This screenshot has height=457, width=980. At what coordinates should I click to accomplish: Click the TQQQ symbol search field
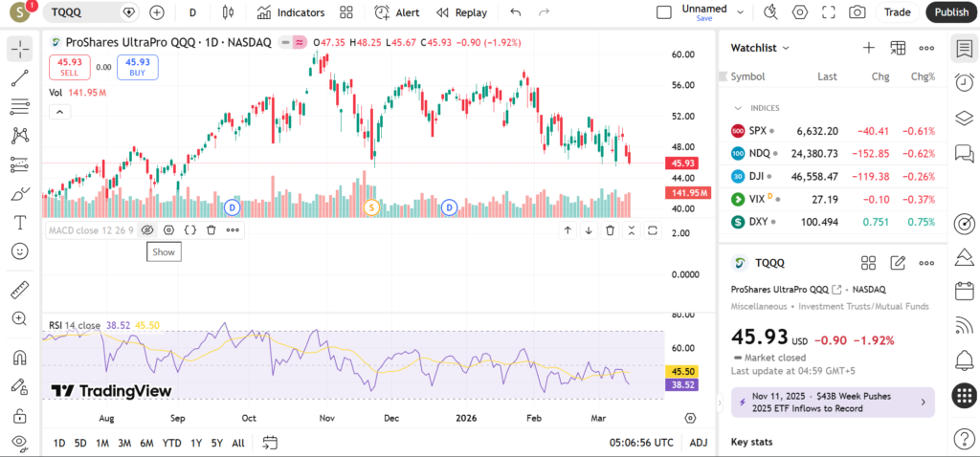[86, 12]
